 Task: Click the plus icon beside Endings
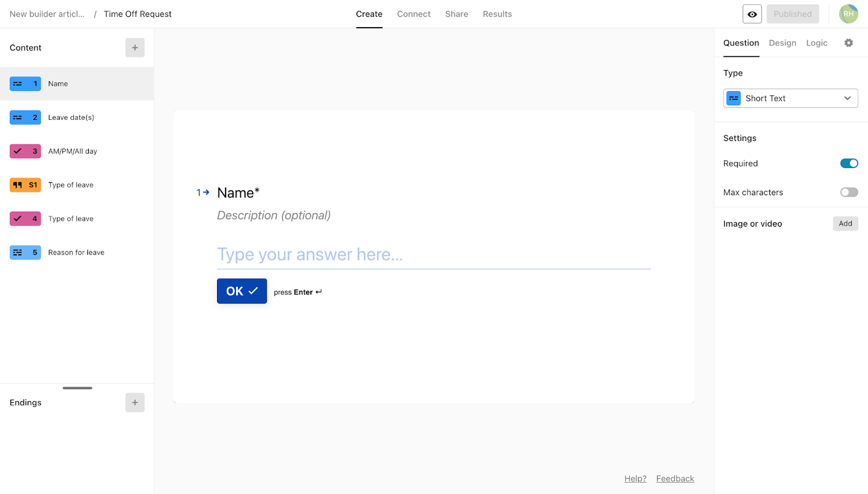point(135,402)
